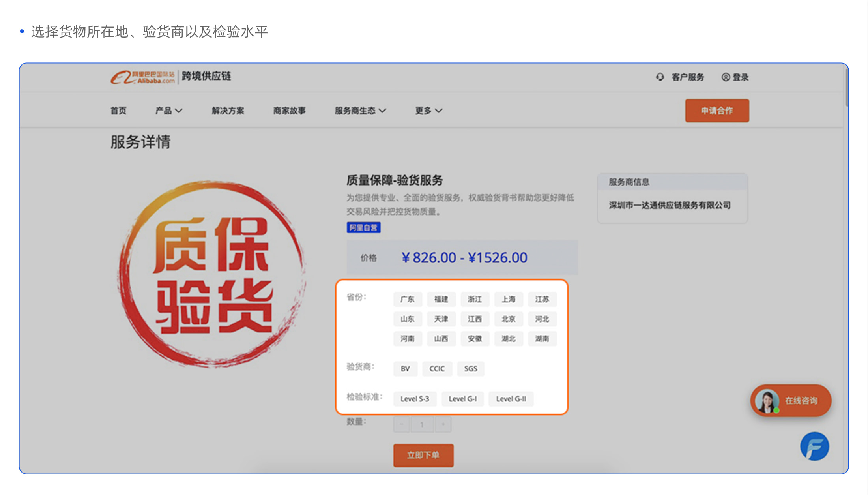The height and width of the screenshot is (495, 868).
Task: Open 解决方案 navigation item
Action: (x=228, y=111)
